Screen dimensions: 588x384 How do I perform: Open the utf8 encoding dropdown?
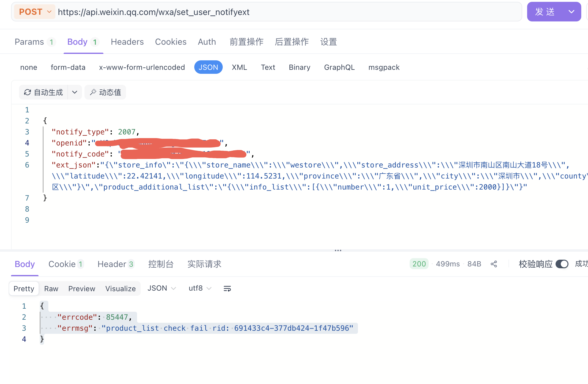coord(200,288)
